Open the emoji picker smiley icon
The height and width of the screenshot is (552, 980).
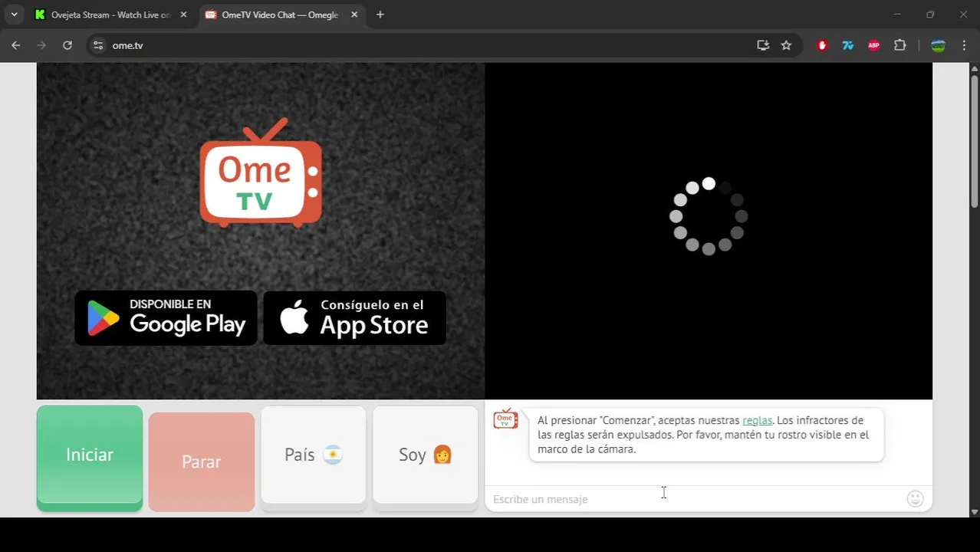(915, 499)
